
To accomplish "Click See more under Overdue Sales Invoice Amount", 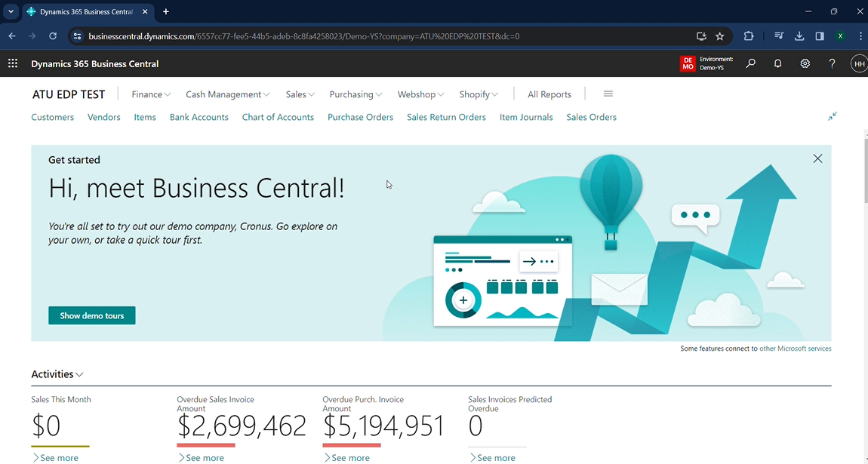I will pos(201,458).
